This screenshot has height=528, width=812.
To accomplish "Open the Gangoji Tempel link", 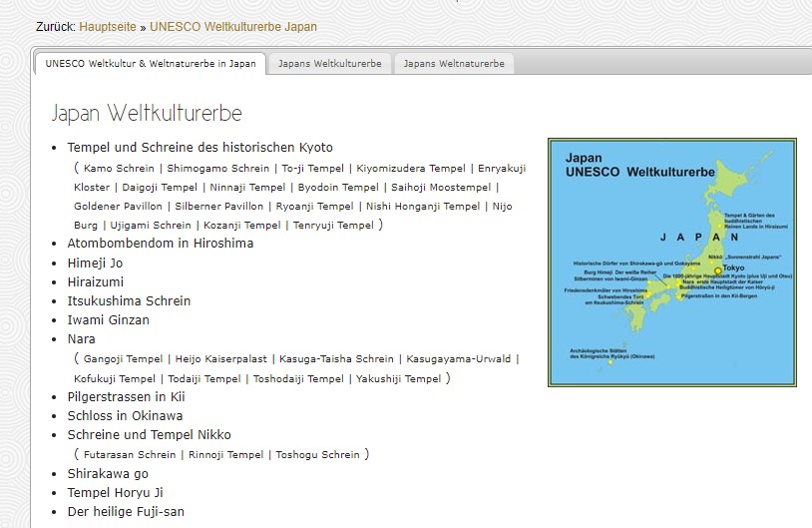I will pyautogui.click(x=124, y=359).
